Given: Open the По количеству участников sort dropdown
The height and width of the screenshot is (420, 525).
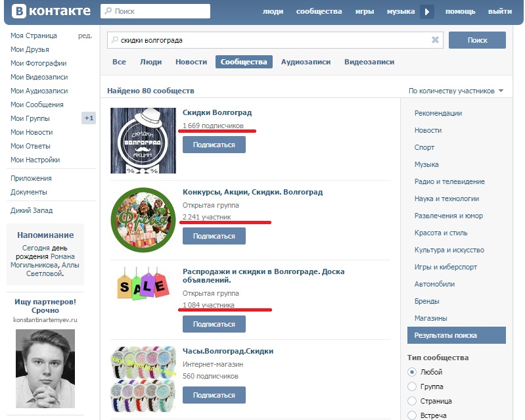Looking at the screenshot, I should click(x=456, y=91).
